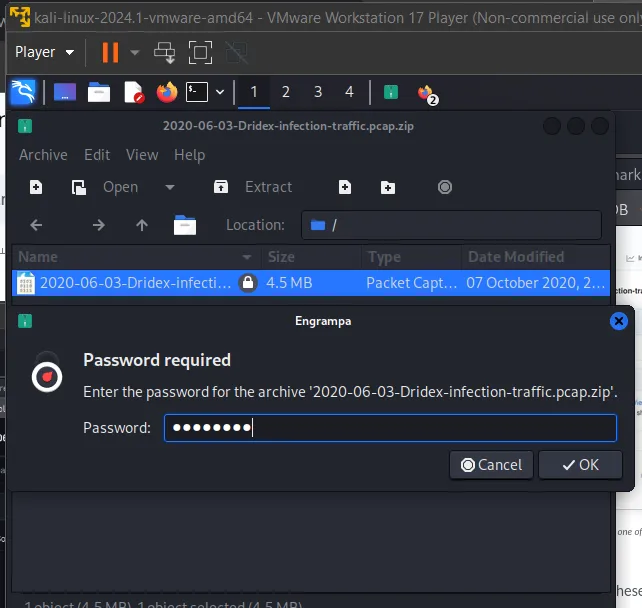The image size is (642, 608).
Task: Send Ctrl+Alt+Del to the virtual machine
Action: (x=165, y=52)
